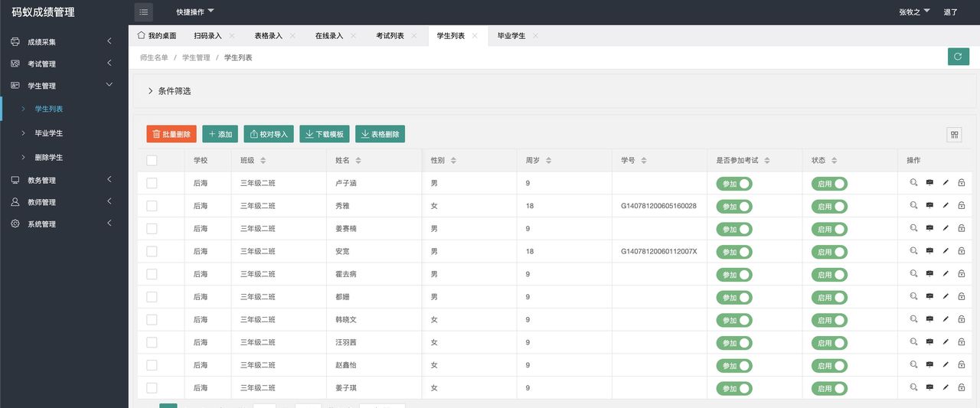Open 毕业学生 in the sidebar menu

pyautogui.click(x=49, y=133)
